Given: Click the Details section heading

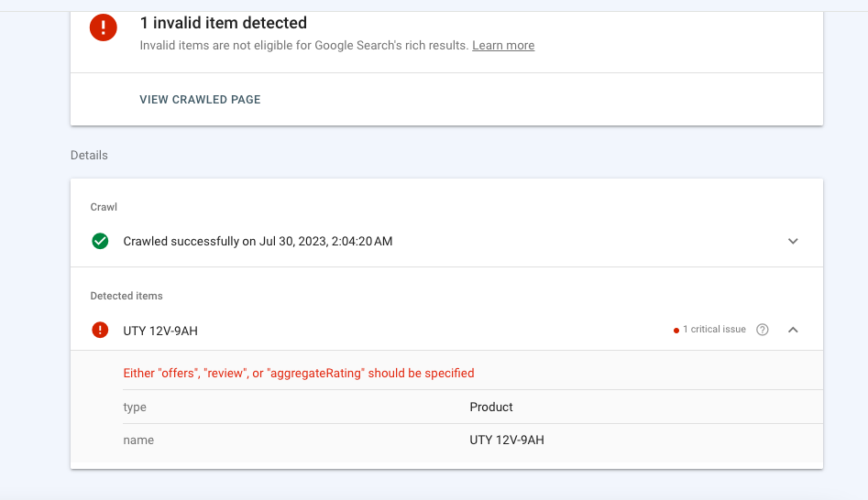Looking at the screenshot, I should [89, 156].
